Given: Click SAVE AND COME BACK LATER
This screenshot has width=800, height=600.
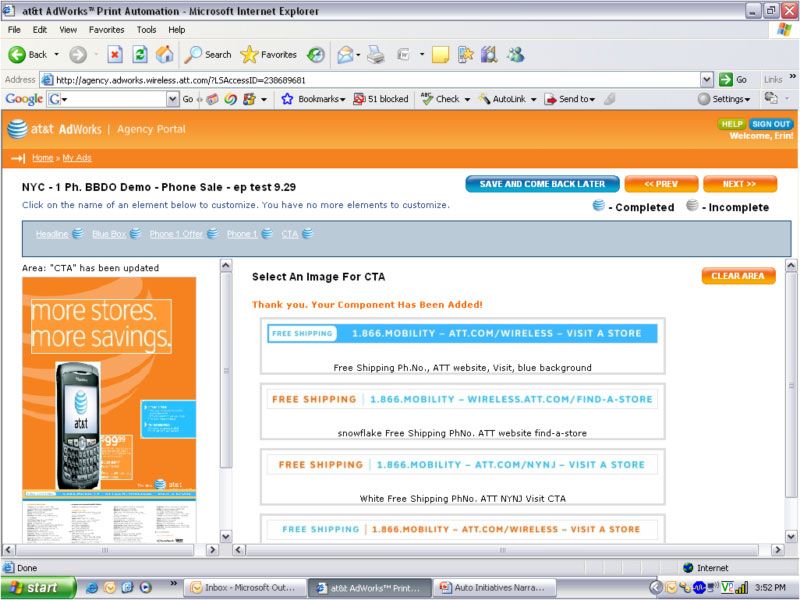Looking at the screenshot, I should (541, 184).
